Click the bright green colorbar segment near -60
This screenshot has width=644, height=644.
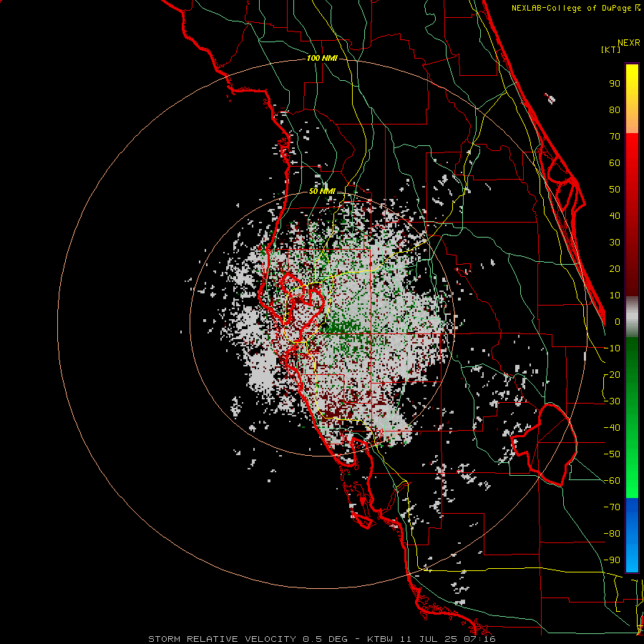pos(632,481)
